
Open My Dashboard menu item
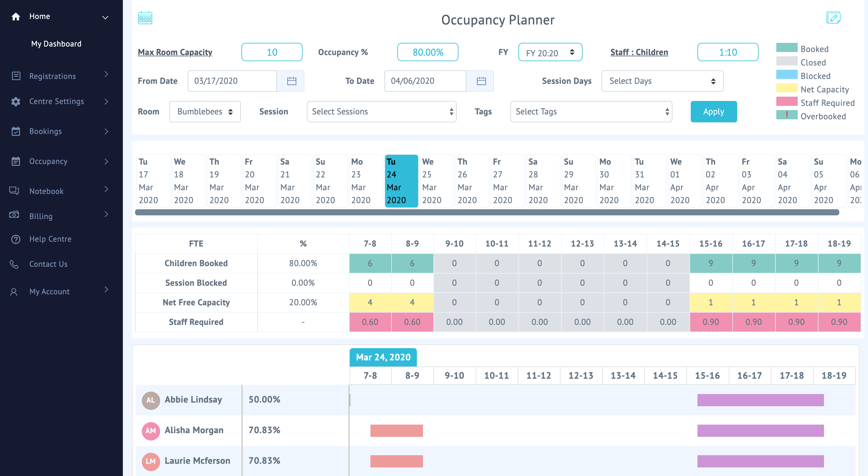56,44
